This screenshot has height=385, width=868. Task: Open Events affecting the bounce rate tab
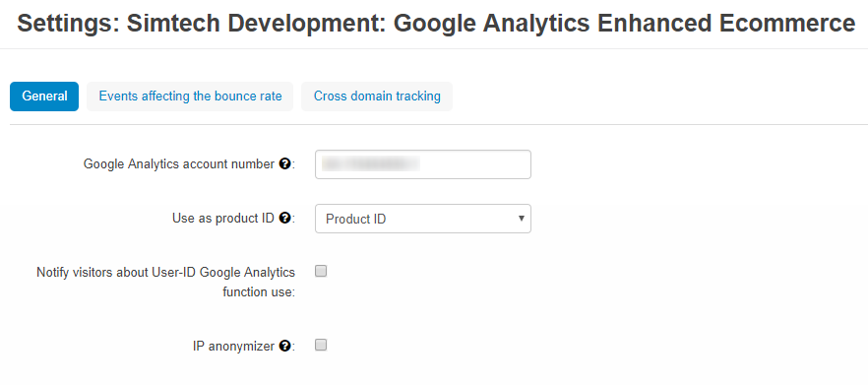point(190,96)
